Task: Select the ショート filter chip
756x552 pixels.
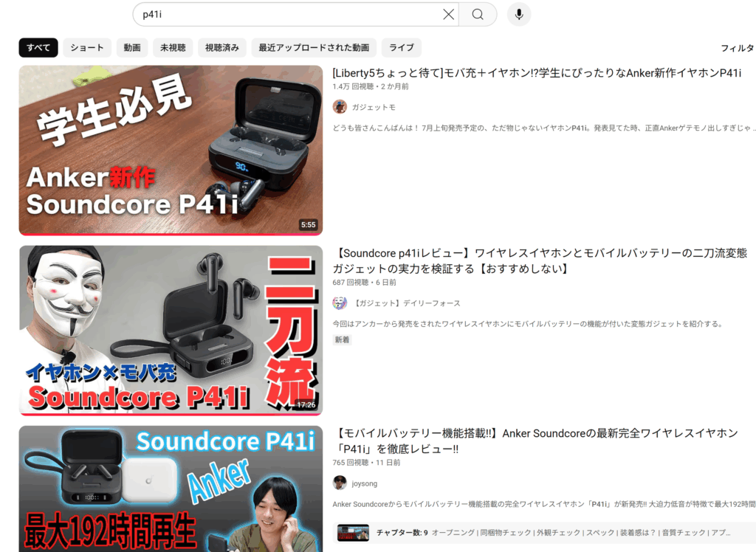Action: point(87,48)
